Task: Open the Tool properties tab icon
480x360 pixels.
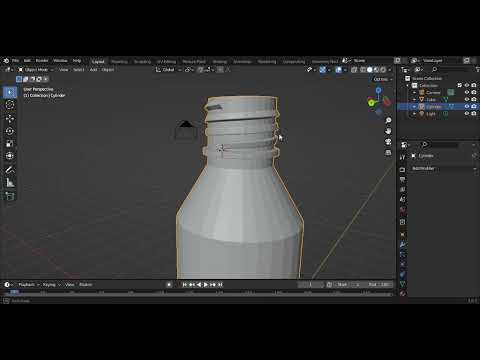Action: click(x=403, y=157)
